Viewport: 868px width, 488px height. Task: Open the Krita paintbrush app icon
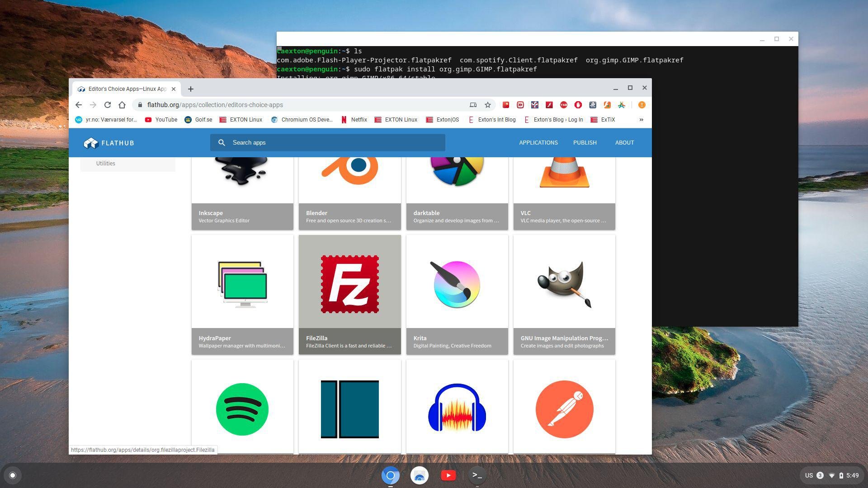(457, 284)
